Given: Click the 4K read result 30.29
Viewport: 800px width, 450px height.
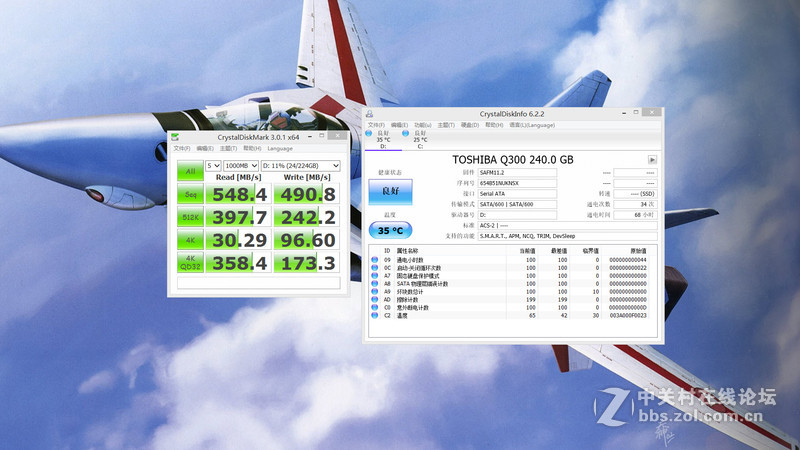Looking at the screenshot, I should pos(239,240).
